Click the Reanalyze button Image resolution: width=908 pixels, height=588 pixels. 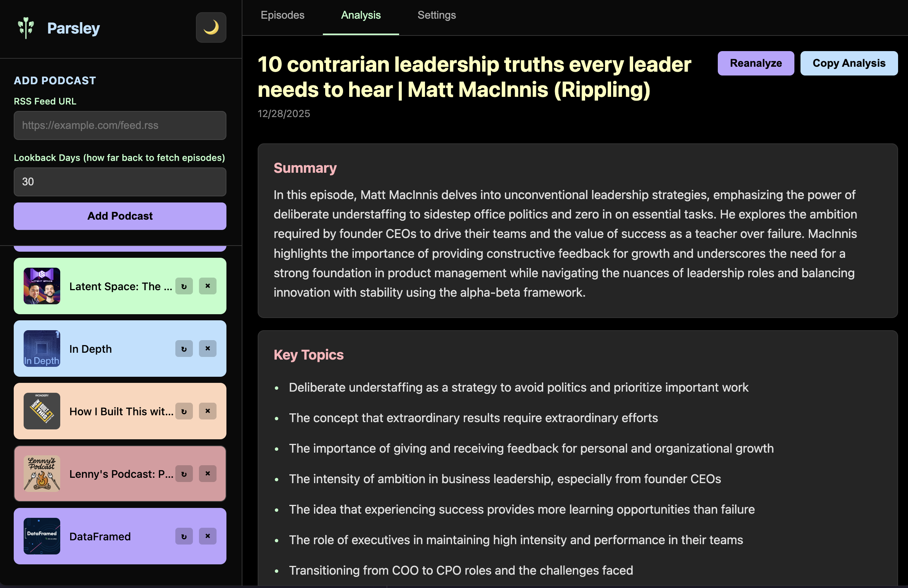756,63
